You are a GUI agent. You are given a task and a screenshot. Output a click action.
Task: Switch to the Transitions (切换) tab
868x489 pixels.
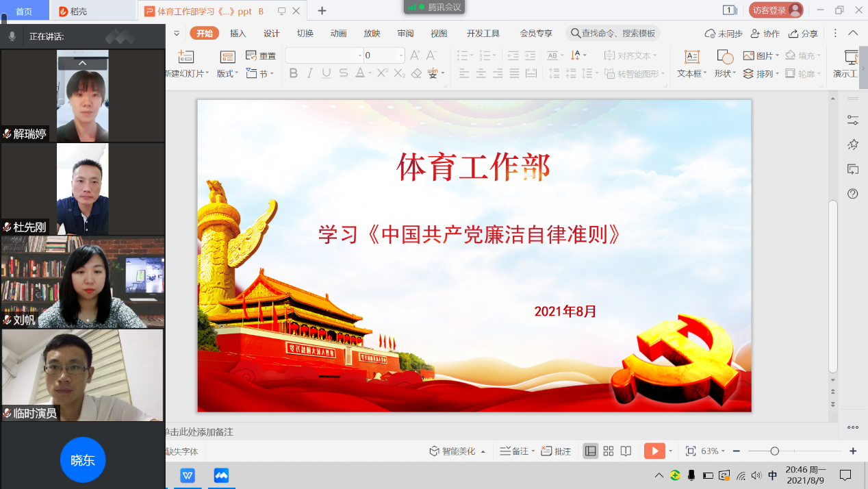tap(305, 33)
